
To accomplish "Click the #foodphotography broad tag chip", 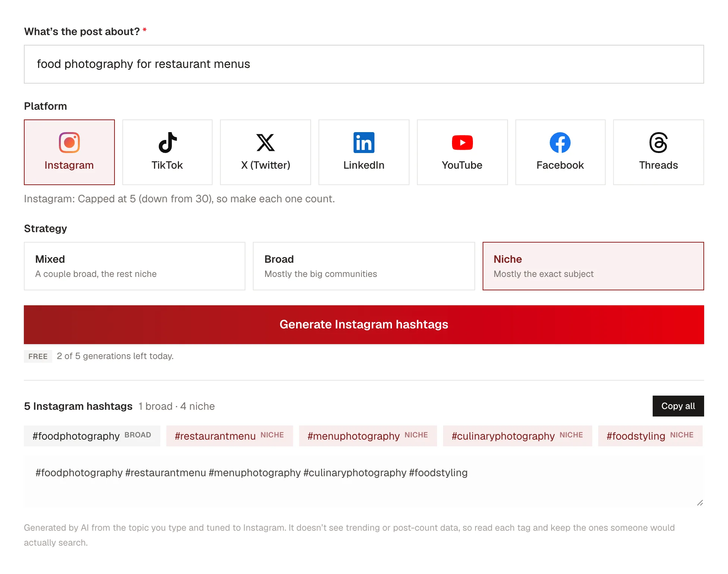I will click(92, 436).
